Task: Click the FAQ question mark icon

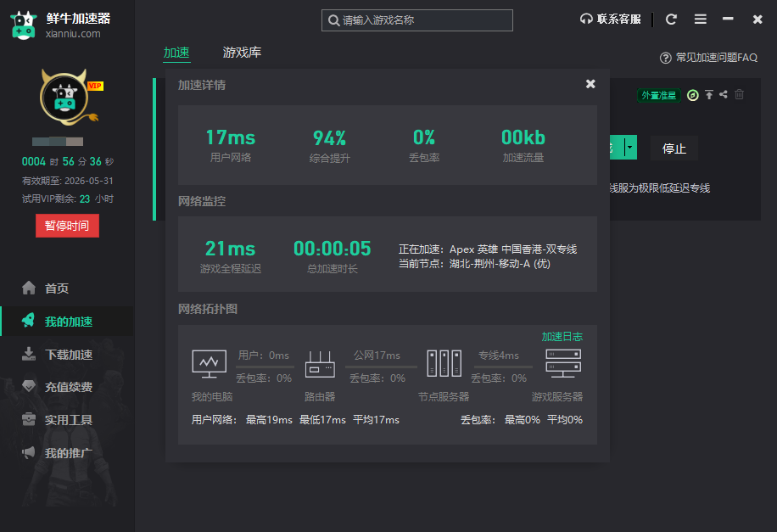Action: click(x=666, y=58)
